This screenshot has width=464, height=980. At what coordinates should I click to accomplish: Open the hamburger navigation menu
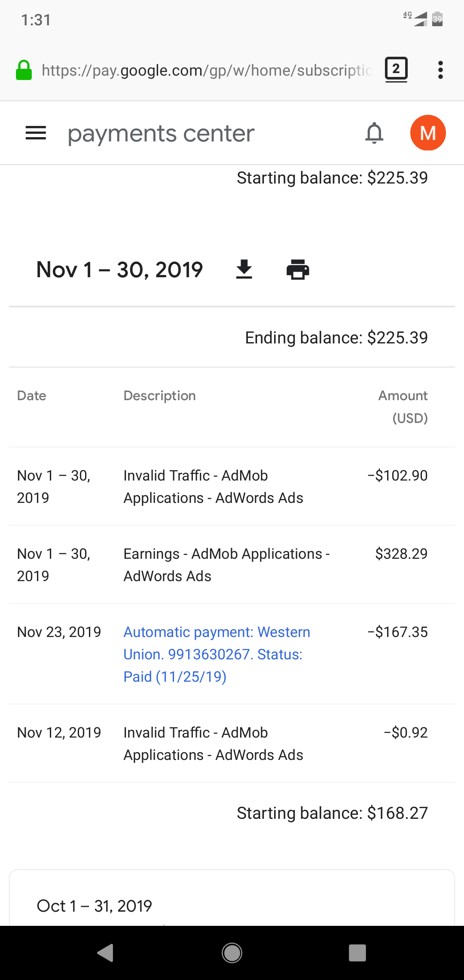(36, 133)
